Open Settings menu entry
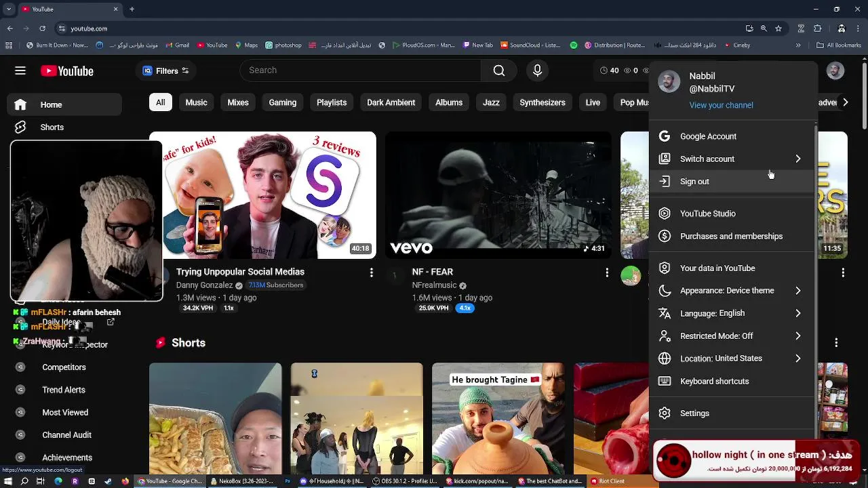 pyautogui.click(x=731, y=413)
